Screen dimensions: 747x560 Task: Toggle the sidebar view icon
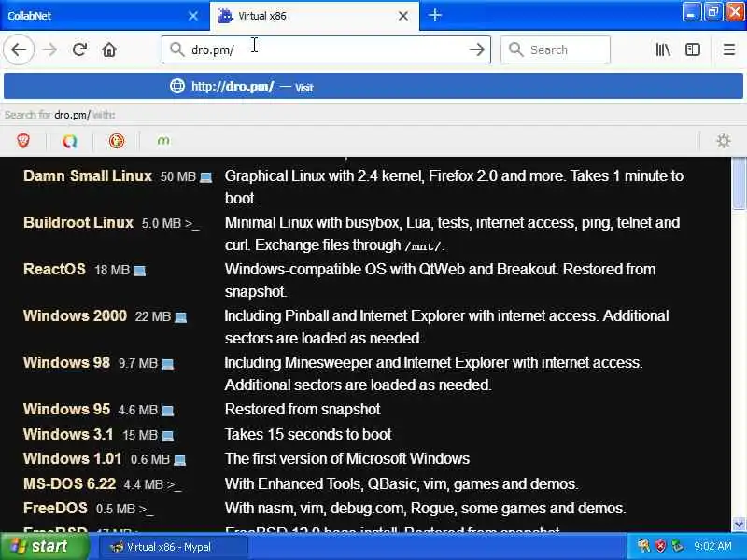click(693, 49)
